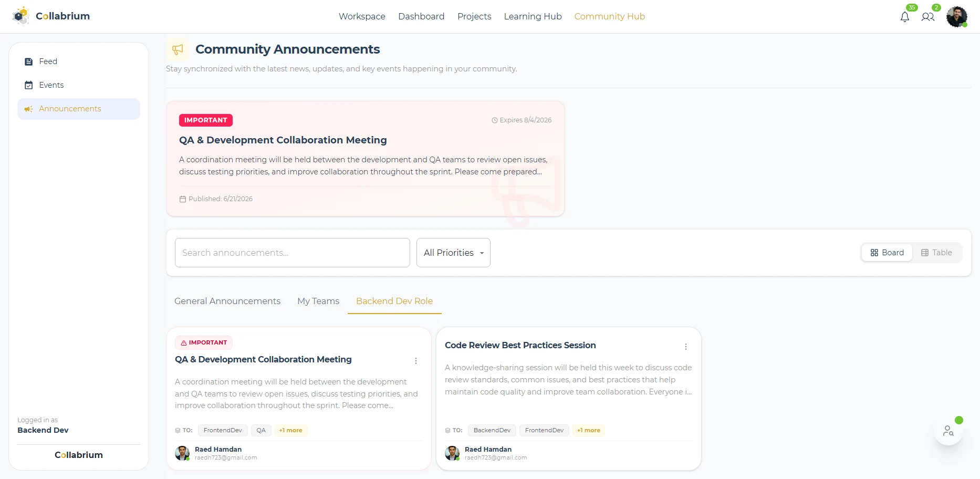Viewport: 980px width, 479px height.
Task: Click the red IMPORTANT badge on pinned announcement
Action: click(206, 120)
